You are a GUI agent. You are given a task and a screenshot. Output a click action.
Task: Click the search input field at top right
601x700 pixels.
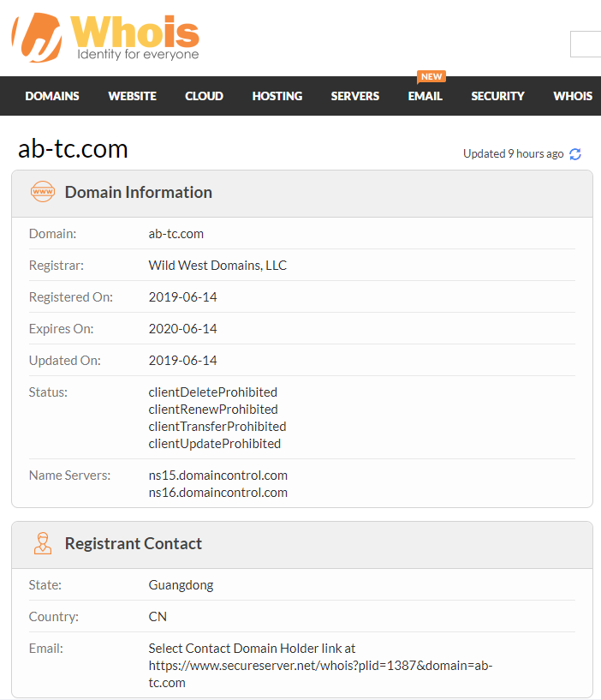point(586,45)
